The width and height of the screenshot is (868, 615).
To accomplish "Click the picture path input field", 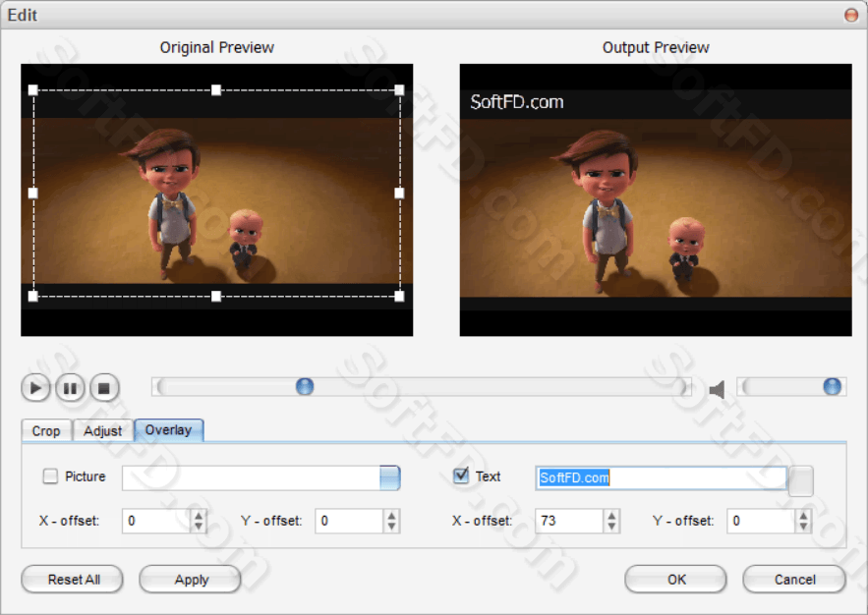I will pyautogui.click(x=251, y=477).
